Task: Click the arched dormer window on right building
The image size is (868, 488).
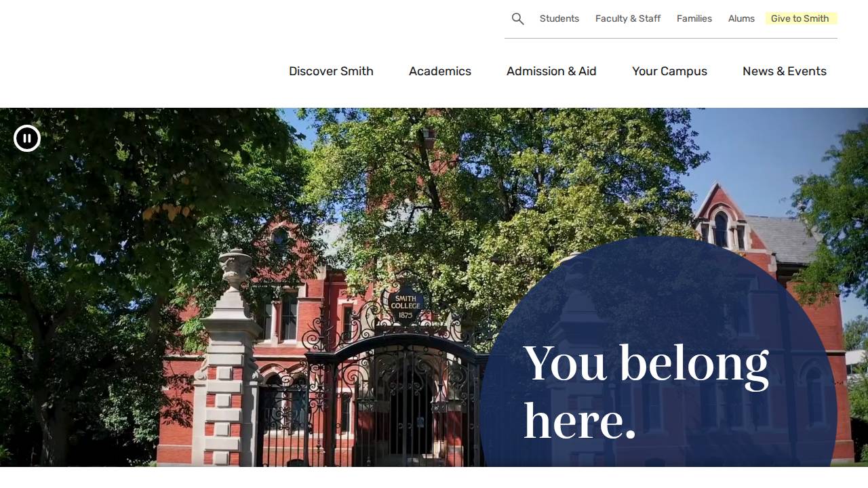Action: [x=721, y=228]
